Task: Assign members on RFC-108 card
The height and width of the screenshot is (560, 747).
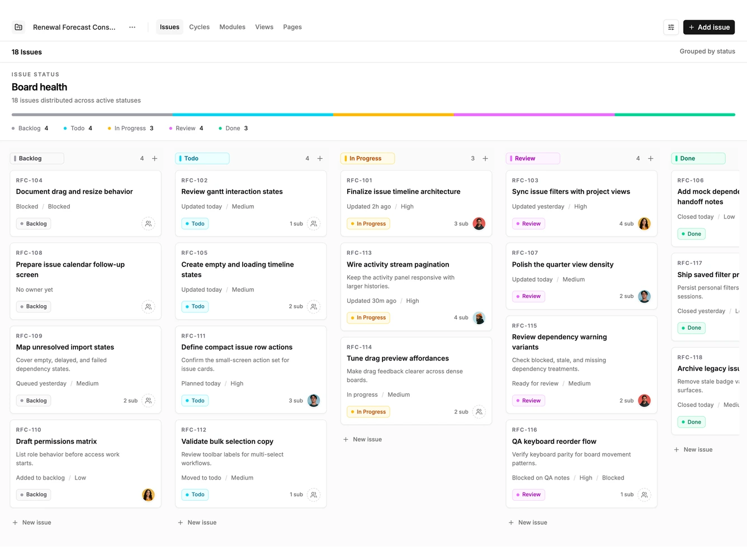Action: pyautogui.click(x=148, y=306)
